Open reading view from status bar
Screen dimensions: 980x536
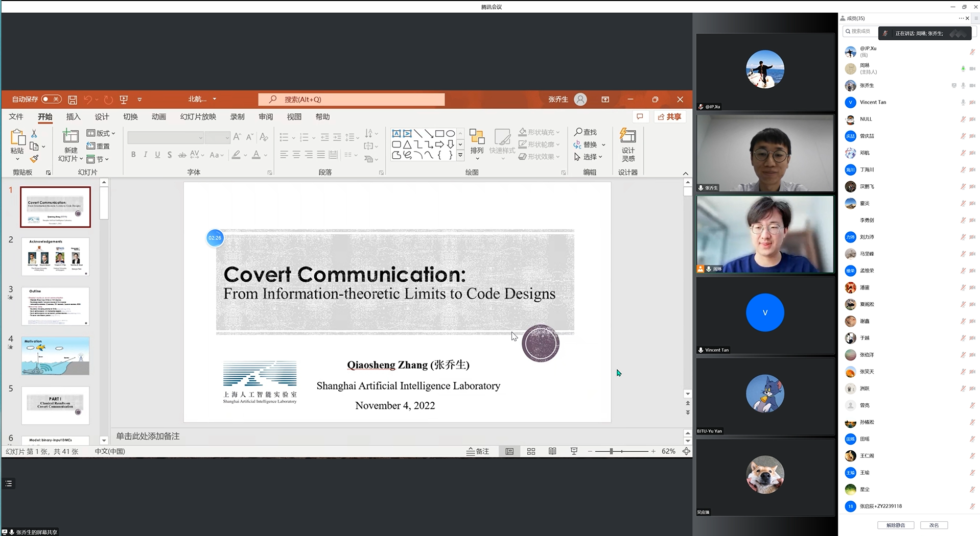coord(552,451)
